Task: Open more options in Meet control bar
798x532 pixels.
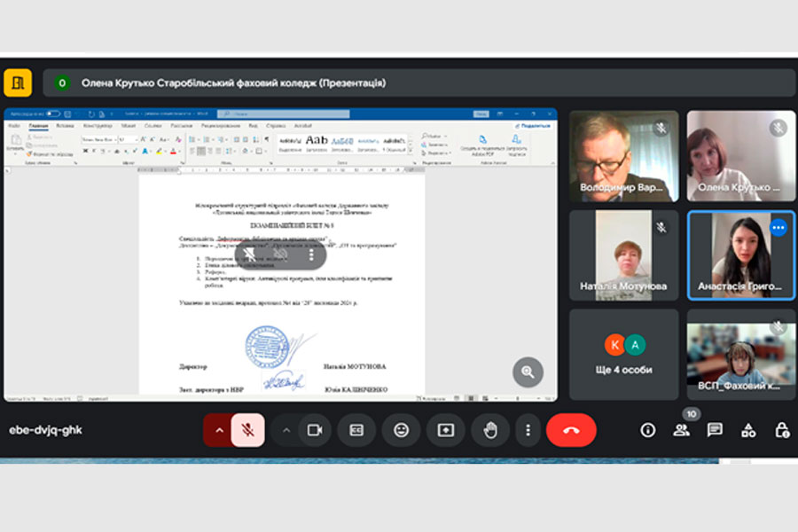Action: 528,430
